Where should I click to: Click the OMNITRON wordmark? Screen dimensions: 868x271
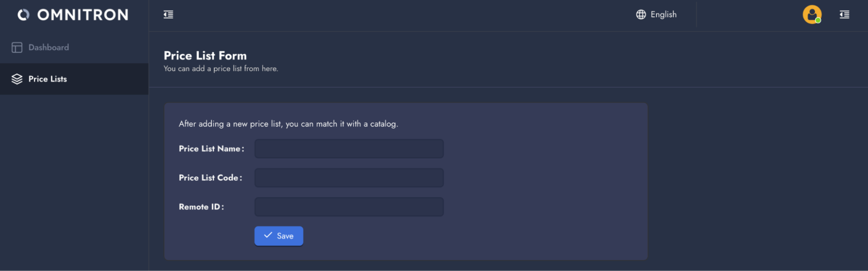(83, 15)
